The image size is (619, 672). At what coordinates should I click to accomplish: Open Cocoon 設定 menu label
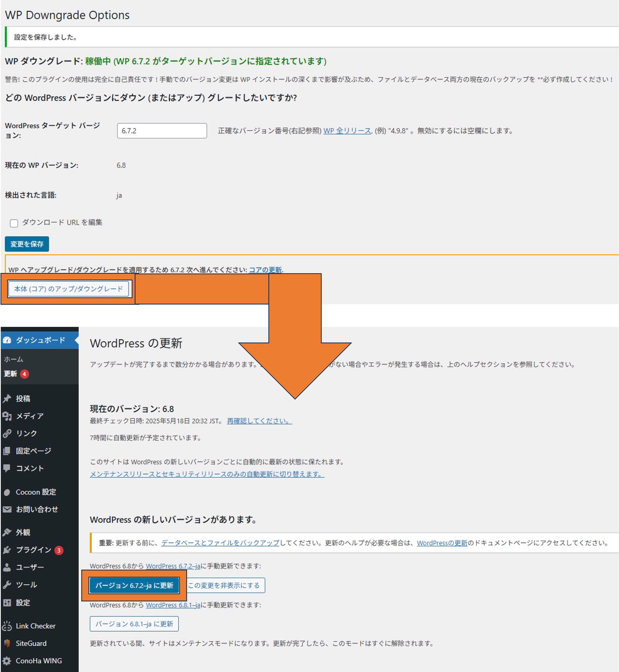(x=36, y=492)
